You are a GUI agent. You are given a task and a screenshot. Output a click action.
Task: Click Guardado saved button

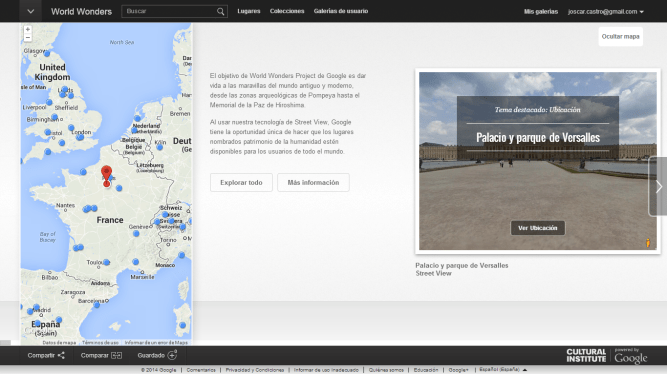click(157, 355)
